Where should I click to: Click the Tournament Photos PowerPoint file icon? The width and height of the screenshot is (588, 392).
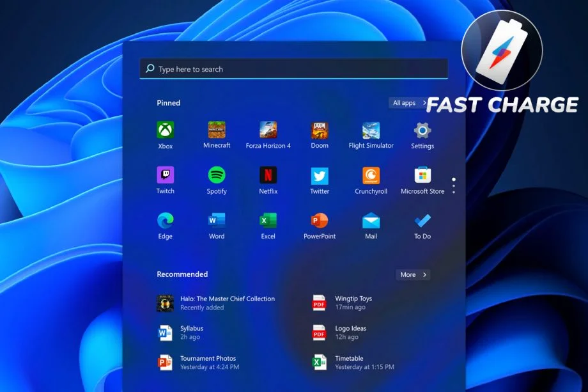[x=165, y=363]
